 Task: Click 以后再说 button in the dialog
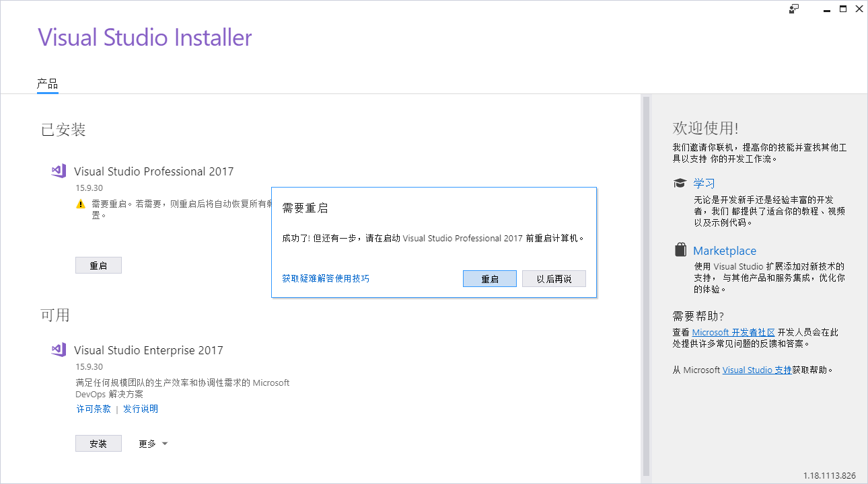pos(554,279)
